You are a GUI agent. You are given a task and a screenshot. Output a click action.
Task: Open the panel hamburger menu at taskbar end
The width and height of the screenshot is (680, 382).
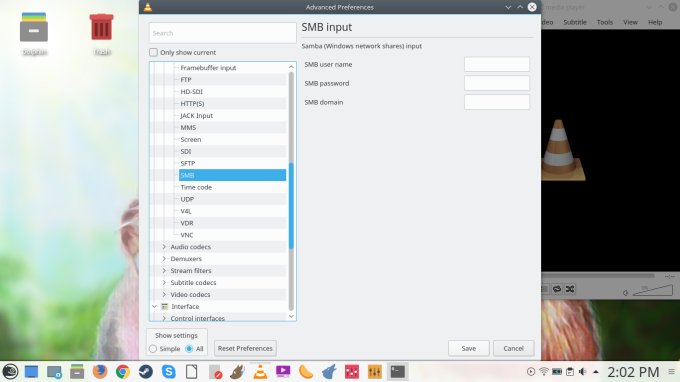point(671,372)
